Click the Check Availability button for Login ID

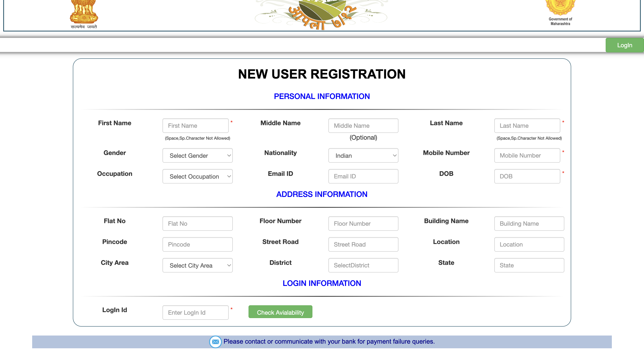click(x=281, y=312)
